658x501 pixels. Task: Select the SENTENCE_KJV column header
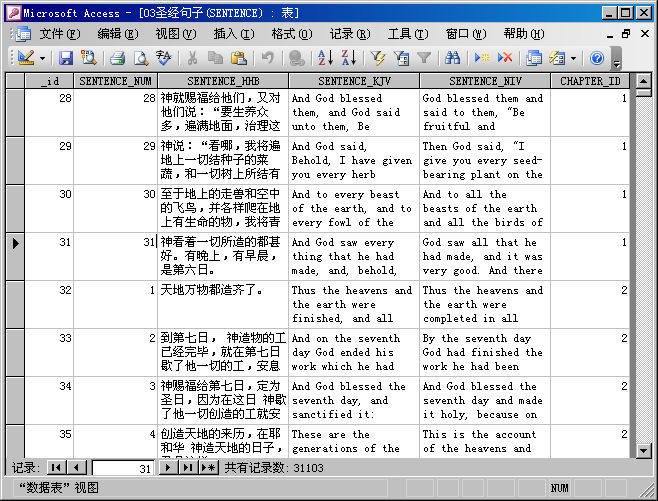tap(354, 81)
